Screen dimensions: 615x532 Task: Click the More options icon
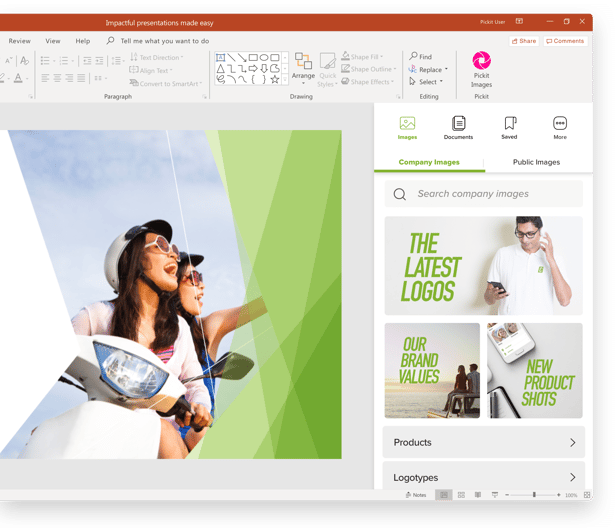pyautogui.click(x=560, y=127)
